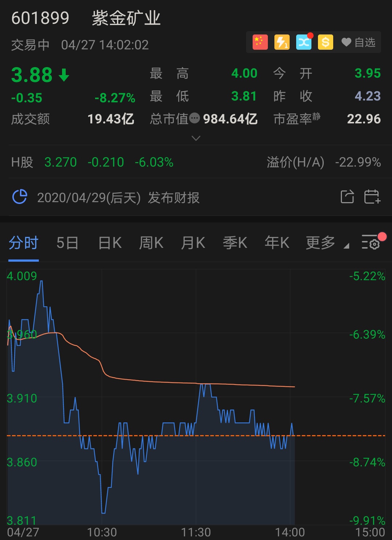Screen dimensions: 392x540
Task: Tap the 今开 value 3.95
Action: point(368,74)
